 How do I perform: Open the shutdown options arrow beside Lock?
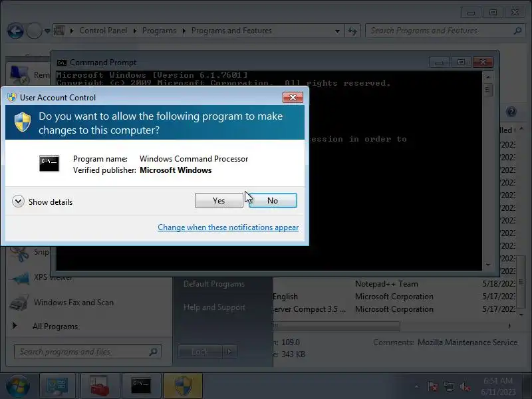click(x=229, y=352)
